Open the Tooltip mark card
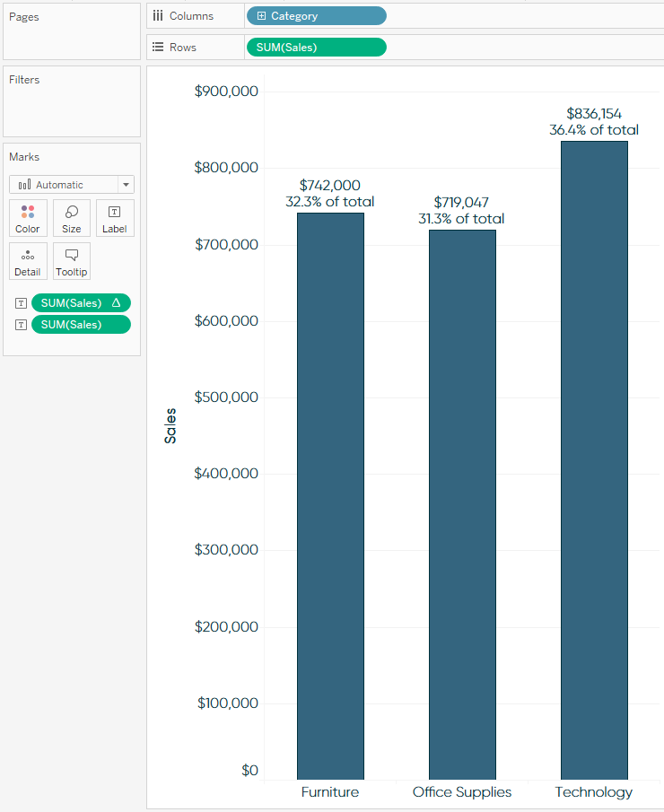 pyautogui.click(x=72, y=261)
